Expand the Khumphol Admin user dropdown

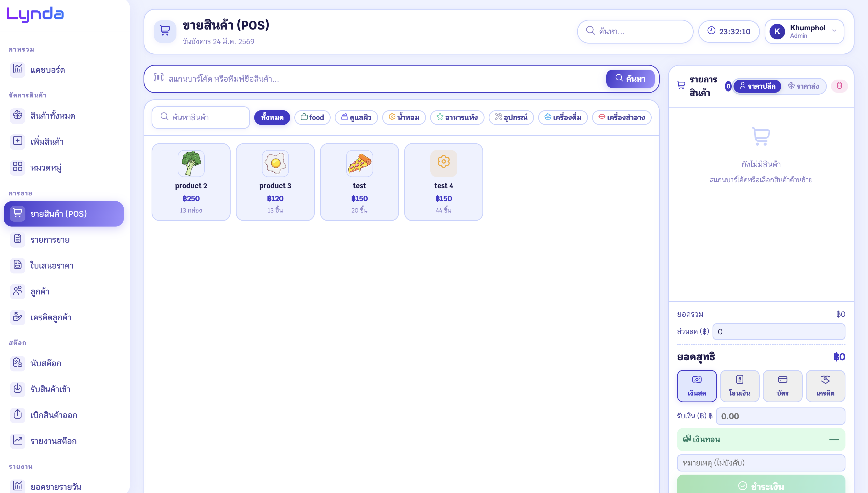point(834,31)
